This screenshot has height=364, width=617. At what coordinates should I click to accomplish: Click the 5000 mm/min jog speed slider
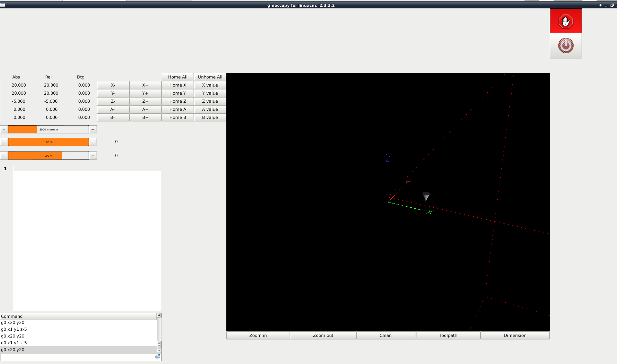click(49, 130)
